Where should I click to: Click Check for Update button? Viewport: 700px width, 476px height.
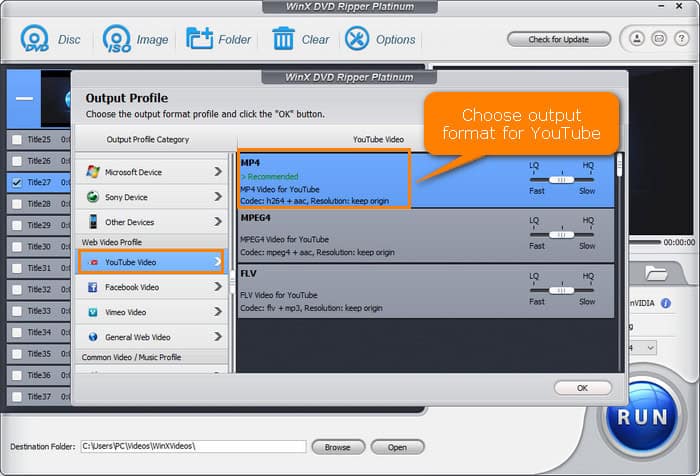558,39
